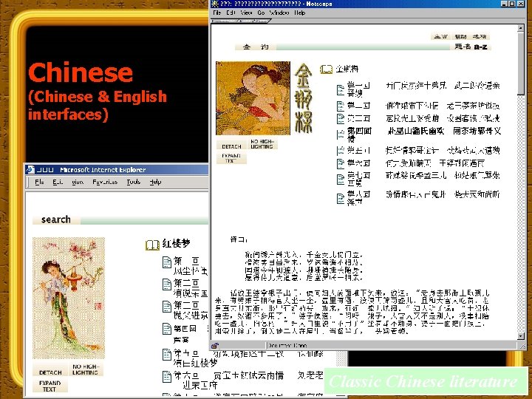Click EXPAND TEXT button in Netscape page

pyautogui.click(x=231, y=158)
